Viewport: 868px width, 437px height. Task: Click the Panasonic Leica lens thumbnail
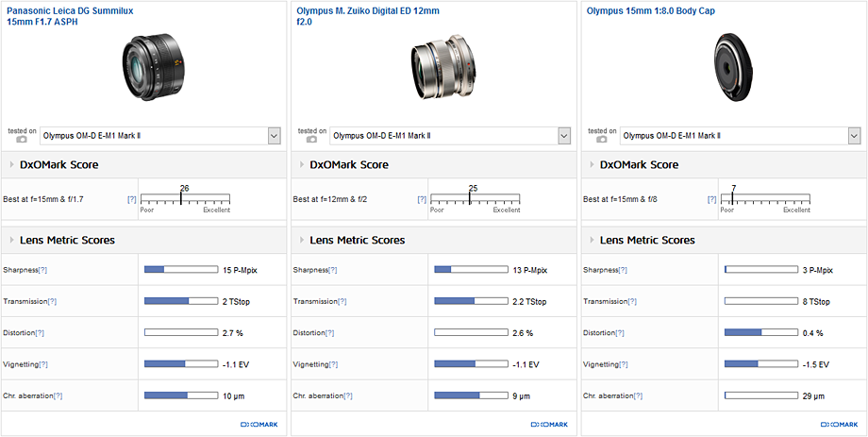(x=152, y=66)
